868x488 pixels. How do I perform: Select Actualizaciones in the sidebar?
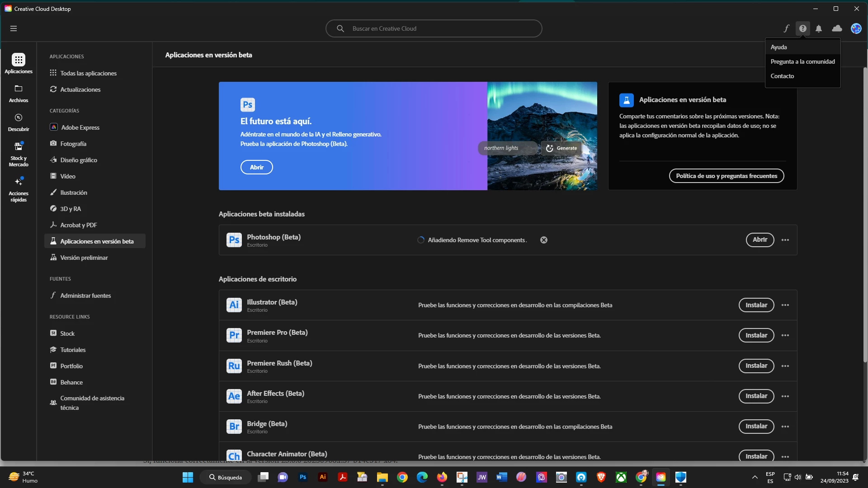tap(80, 89)
